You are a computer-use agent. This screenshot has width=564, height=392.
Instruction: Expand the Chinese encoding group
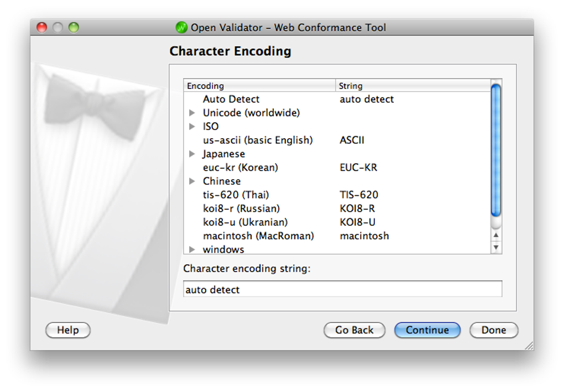point(192,181)
